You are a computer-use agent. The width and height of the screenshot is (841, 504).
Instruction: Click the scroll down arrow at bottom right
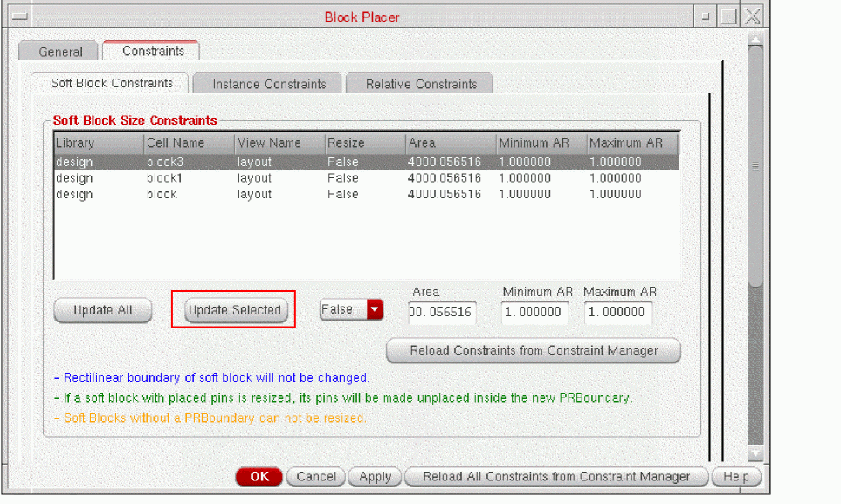756,452
